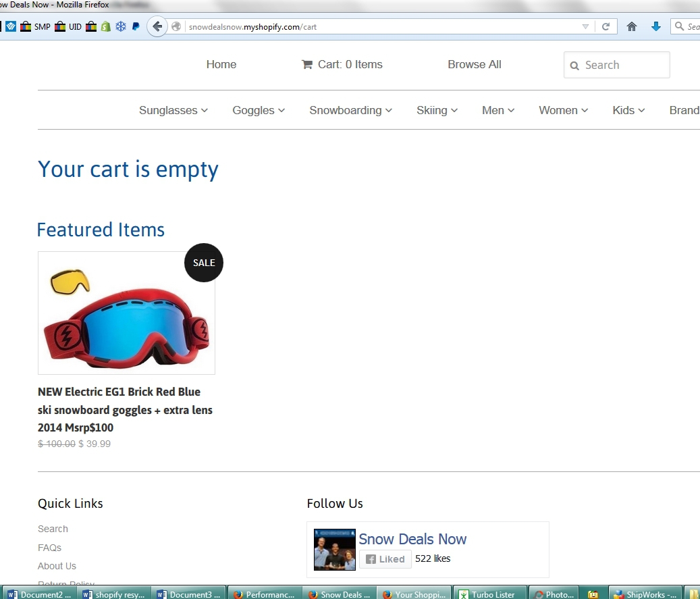Open the blue checkmark bookmark icon
This screenshot has height=599, width=700.
tap(11, 27)
